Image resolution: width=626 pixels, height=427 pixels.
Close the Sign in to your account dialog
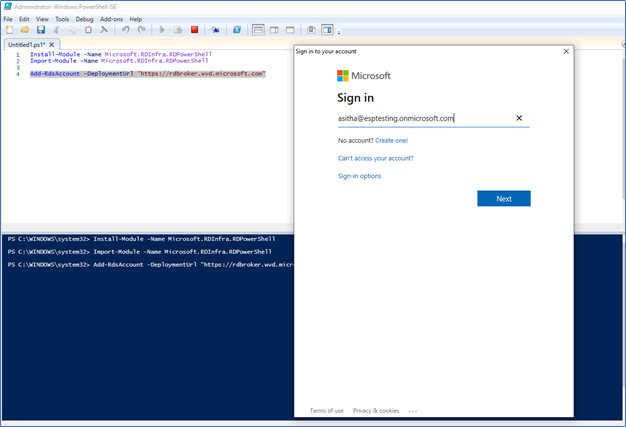click(x=566, y=51)
